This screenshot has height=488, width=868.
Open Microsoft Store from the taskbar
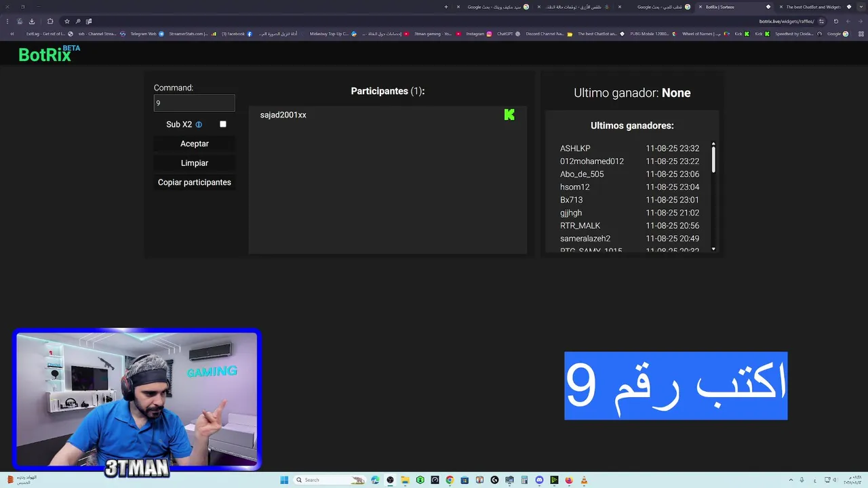[x=465, y=480]
